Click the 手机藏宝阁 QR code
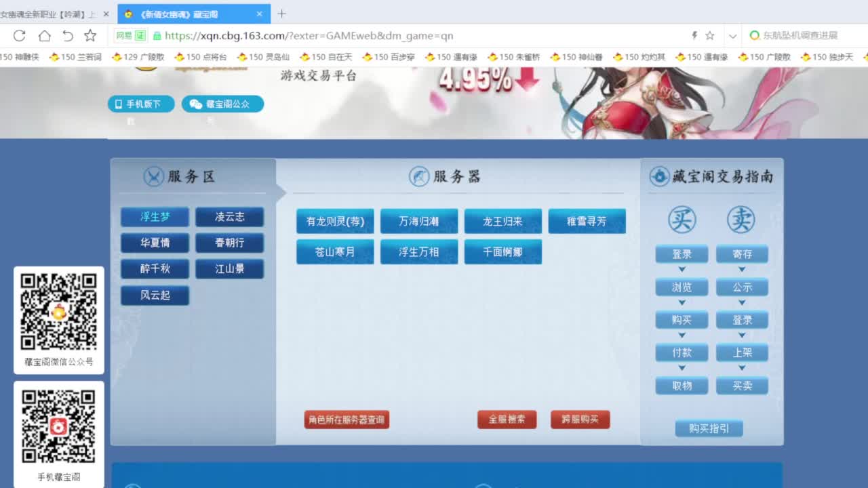The height and width of the screenshot is (488, 868). 59,426
